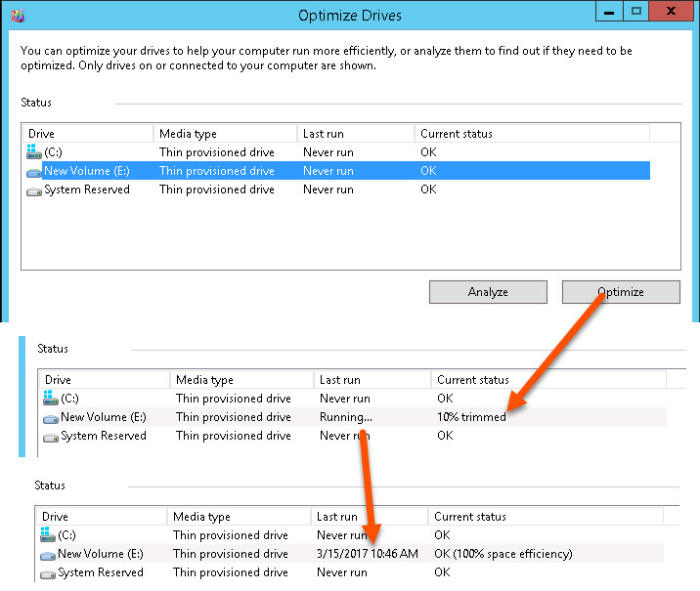
Task: Select System Reserved label in the highlighted-row list
Action: pos(87,190)
